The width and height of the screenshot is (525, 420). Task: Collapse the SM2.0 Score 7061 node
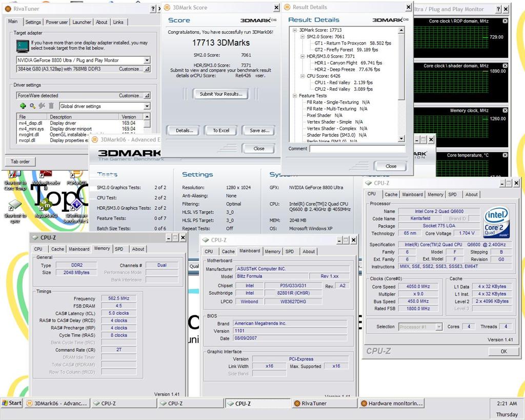coord(302,37)
